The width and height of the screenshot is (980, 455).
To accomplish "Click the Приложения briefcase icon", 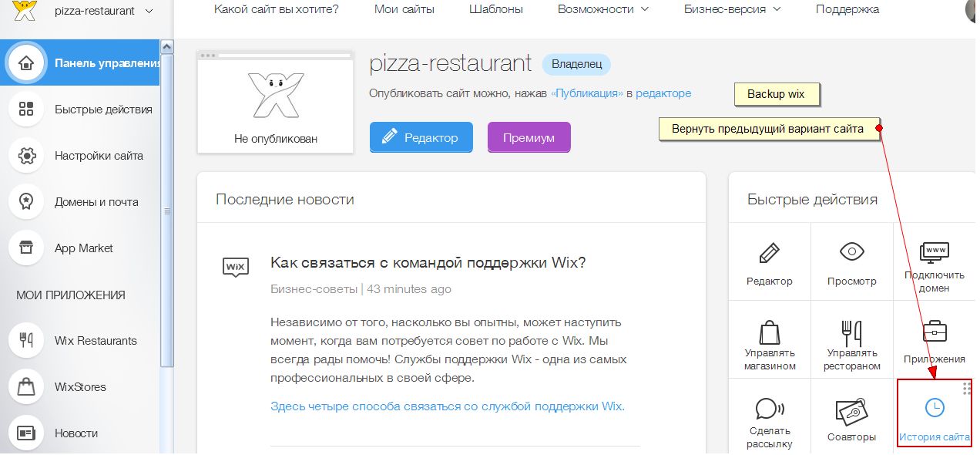I will point(935,341).
